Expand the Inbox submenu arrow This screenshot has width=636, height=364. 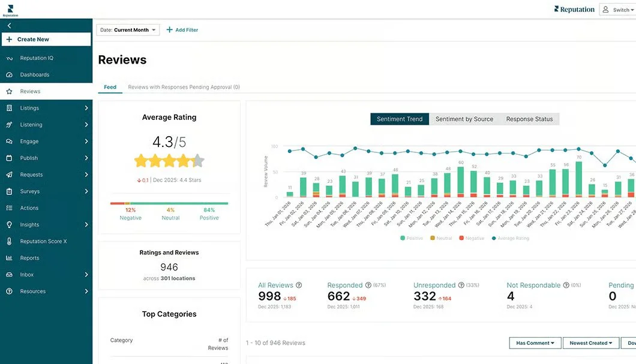(x=86, y=275)
